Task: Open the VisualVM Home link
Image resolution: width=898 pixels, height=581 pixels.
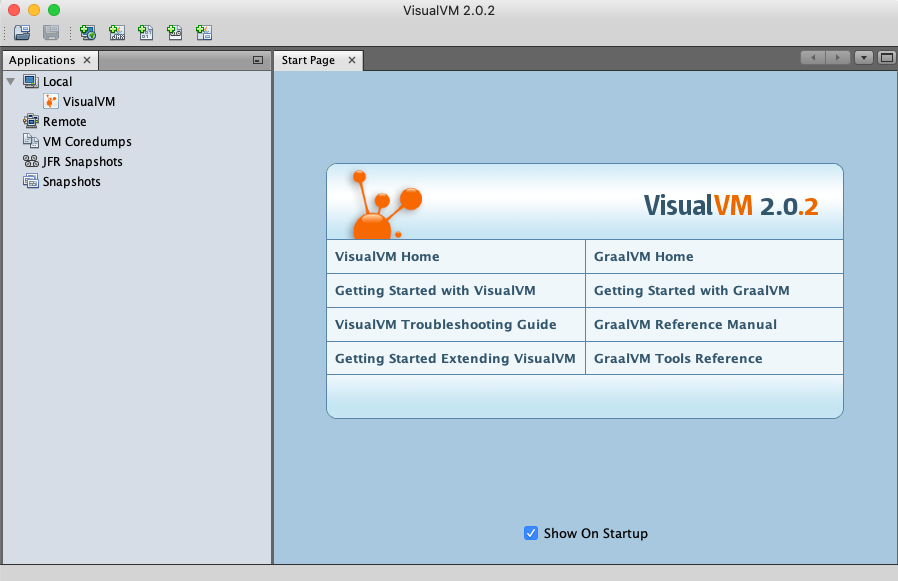Action: (x=387, y=257)
